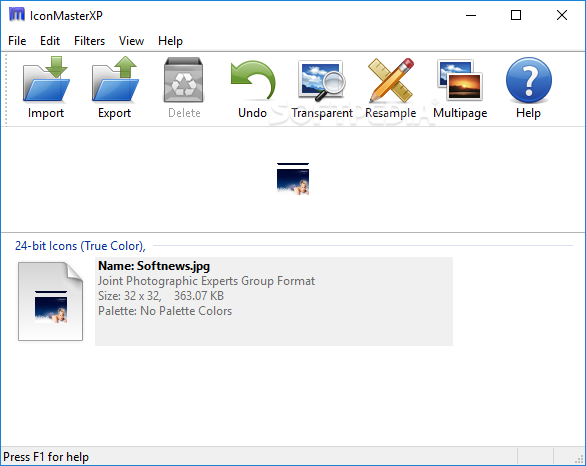The width and height of the screenshot is (586, 466).
Task: Open the Filters menu
Action: (x=89, y=41)
